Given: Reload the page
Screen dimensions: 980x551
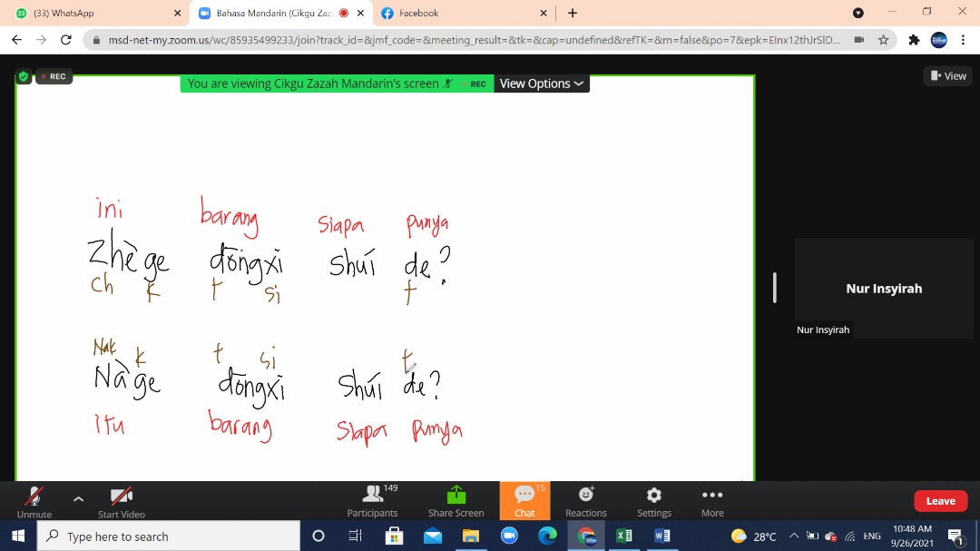Looking at the screenshot, I should (65, 40).
